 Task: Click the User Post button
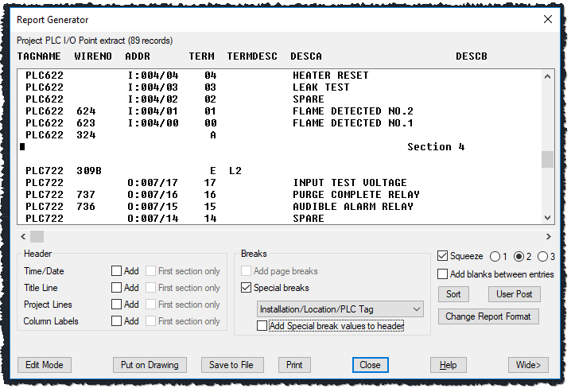(x=515, y=294)
